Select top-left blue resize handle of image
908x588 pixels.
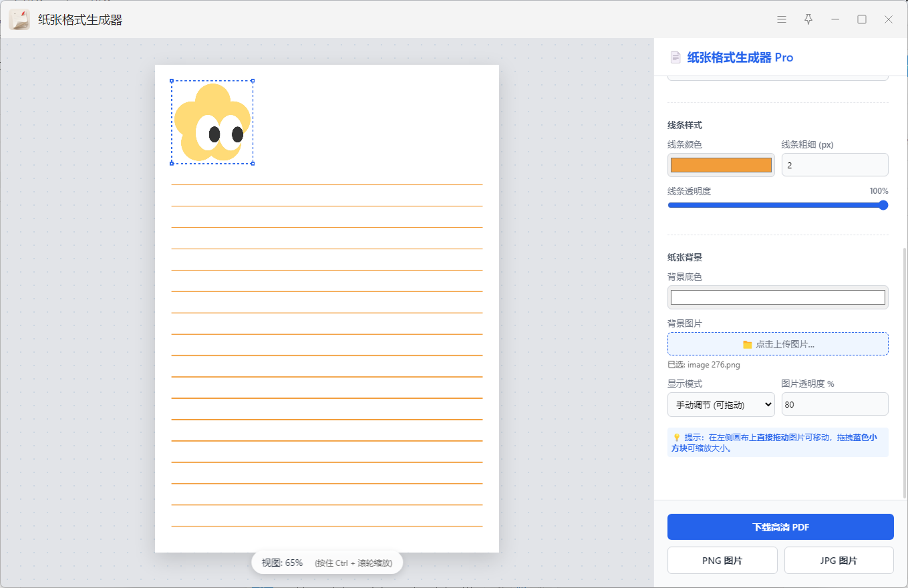[x=172, y=81]
